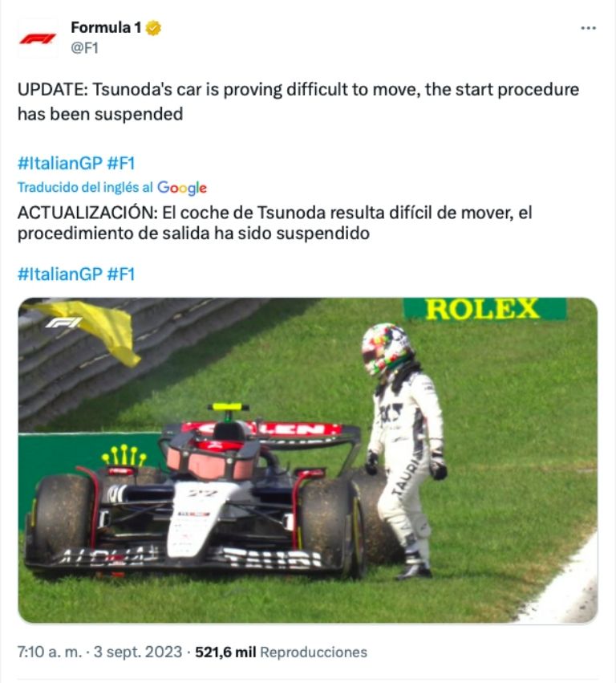Click the 7:10 a. m. timestamp
This screenshot has height=683, width=616.
pos(50,652)
